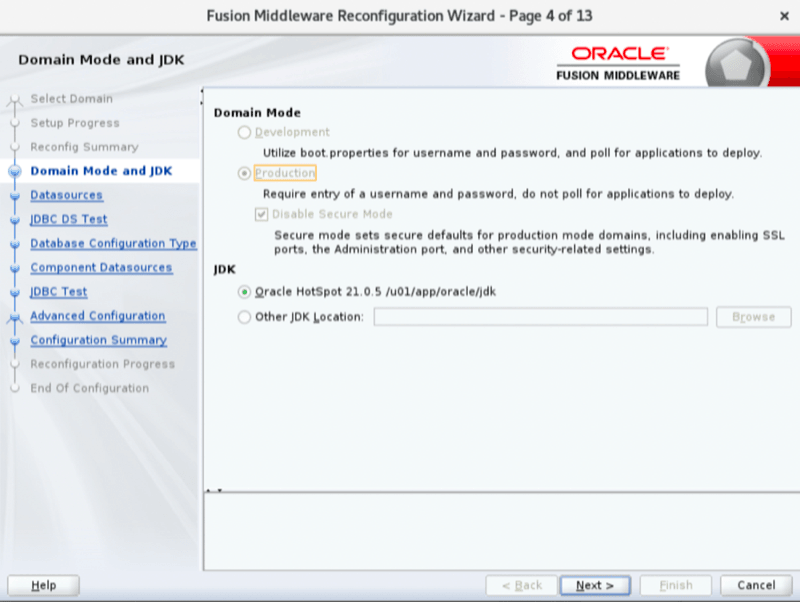Click the Reconfig Summary step label
Viewport: 800px width, 602px height.
point(84,147)
